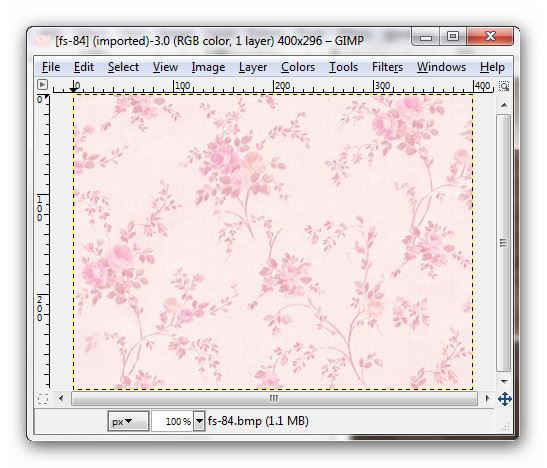This screenshot has height=468, width=547.
Task: Click the navigate image display cross icon
Action: coord(504,399)
